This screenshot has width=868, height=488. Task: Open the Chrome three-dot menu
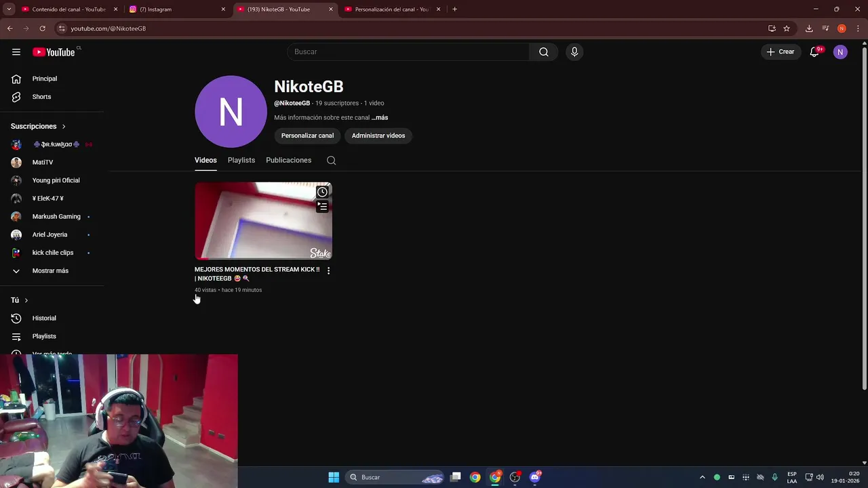click(x=858, y=28)
